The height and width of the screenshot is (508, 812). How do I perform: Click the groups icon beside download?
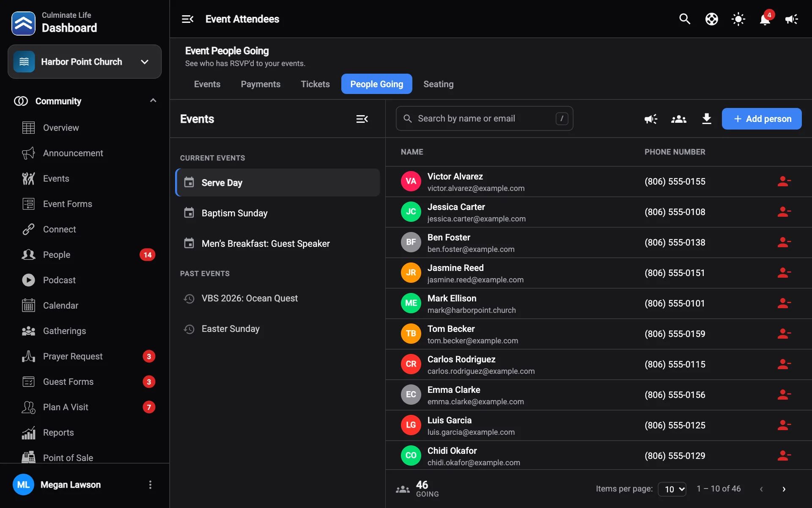coord(679,119)
